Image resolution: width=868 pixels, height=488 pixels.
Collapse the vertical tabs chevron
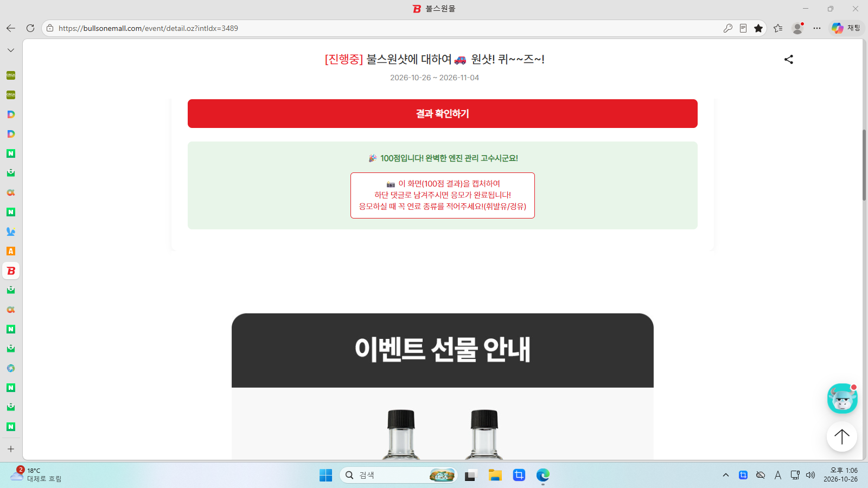coord(11,50)
